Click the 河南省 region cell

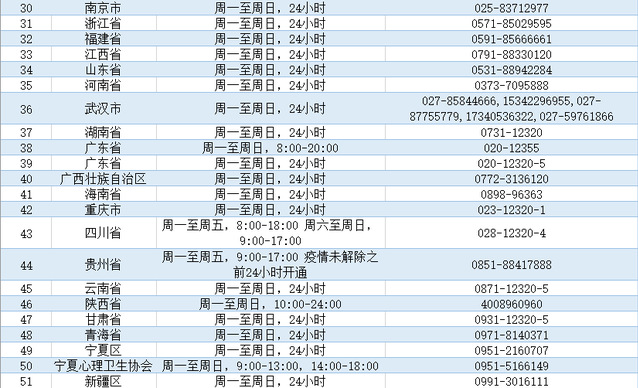coord(103,85)
